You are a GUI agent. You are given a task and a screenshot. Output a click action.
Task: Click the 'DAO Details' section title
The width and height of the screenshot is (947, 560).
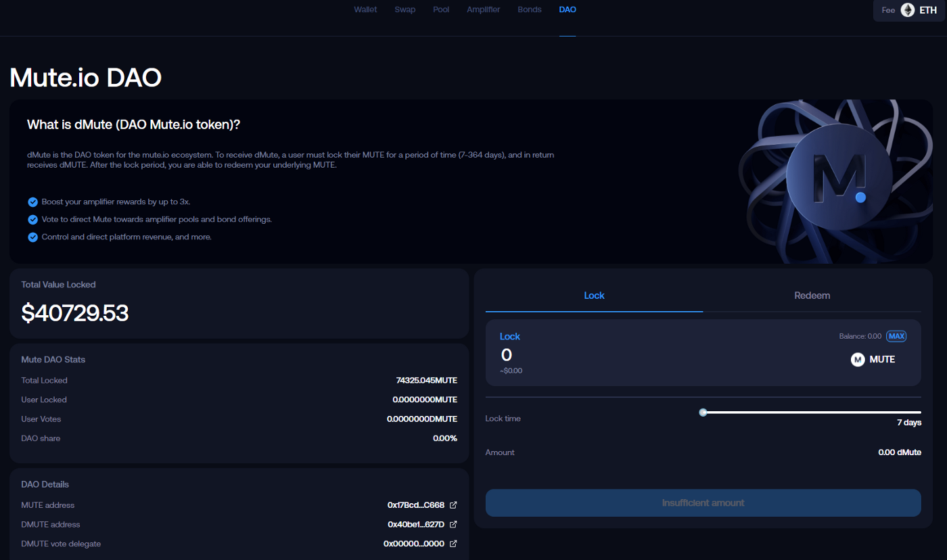click(x=45, y=484)
